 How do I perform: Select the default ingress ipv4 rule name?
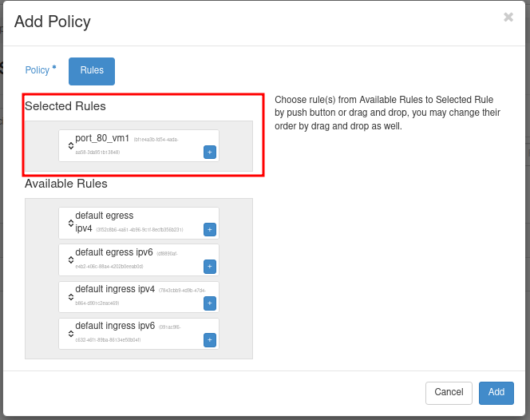pos(115,289)
